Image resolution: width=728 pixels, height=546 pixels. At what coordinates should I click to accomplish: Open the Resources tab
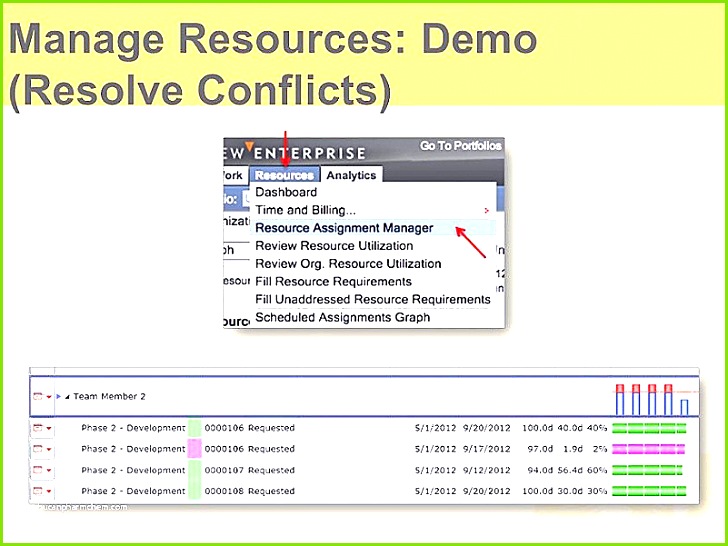(284, 175)
